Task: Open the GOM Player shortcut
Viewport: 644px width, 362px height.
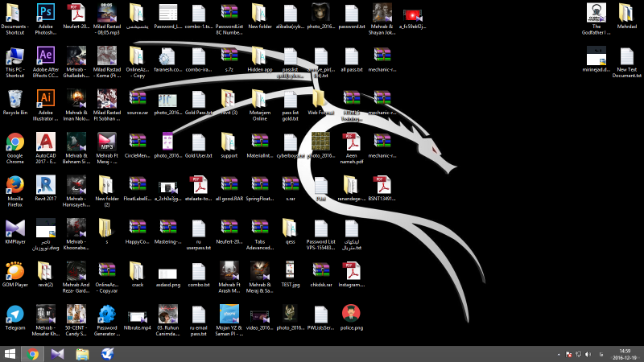Action: (x=14, y=270)
